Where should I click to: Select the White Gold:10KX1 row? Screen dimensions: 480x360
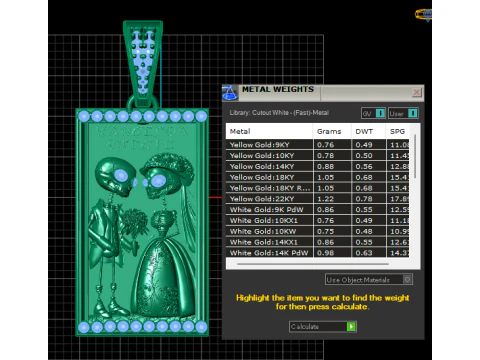point(318,220)
